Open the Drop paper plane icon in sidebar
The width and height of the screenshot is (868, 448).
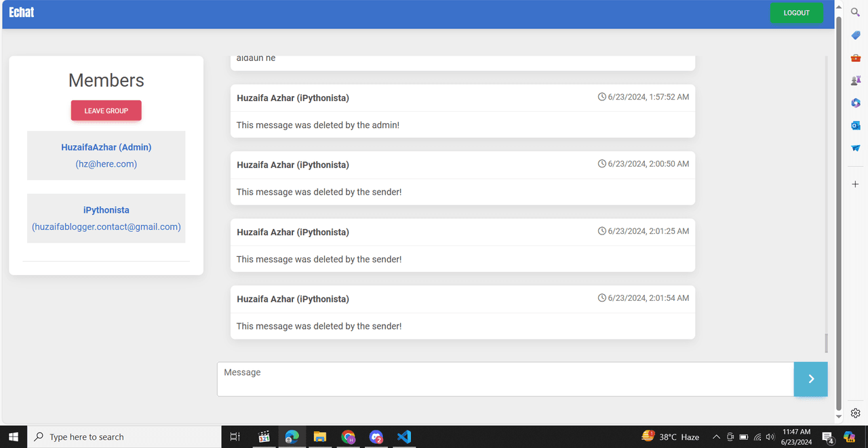[x=856, y=148]
